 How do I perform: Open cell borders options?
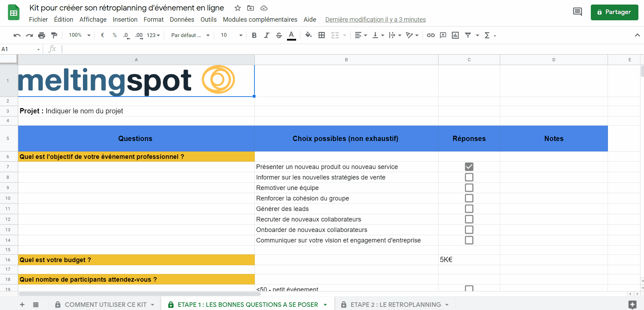coord(322,35)
